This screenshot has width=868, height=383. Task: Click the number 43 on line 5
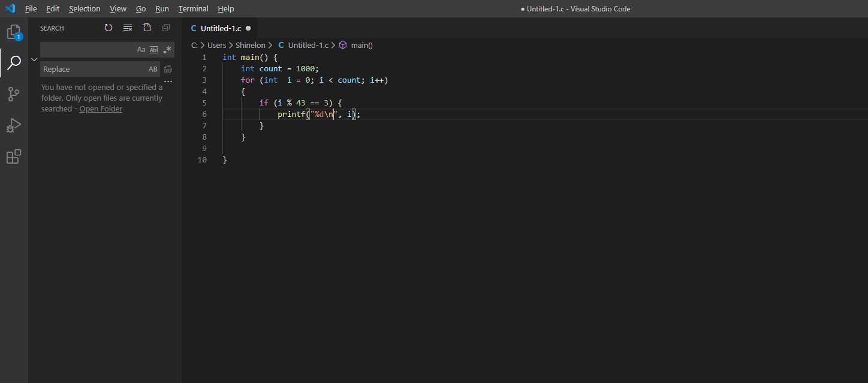pyautogui.click(x=300, y=103)
